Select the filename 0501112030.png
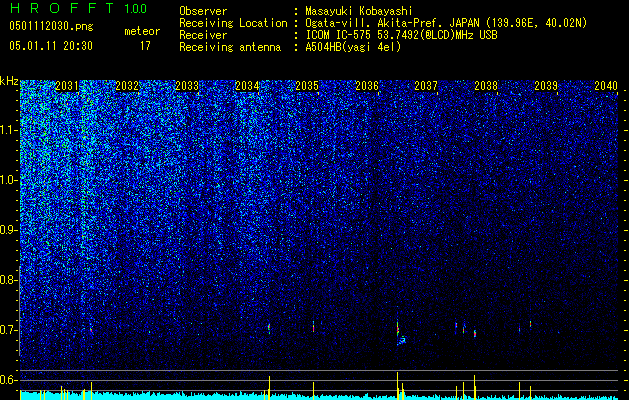 point(51,27)
